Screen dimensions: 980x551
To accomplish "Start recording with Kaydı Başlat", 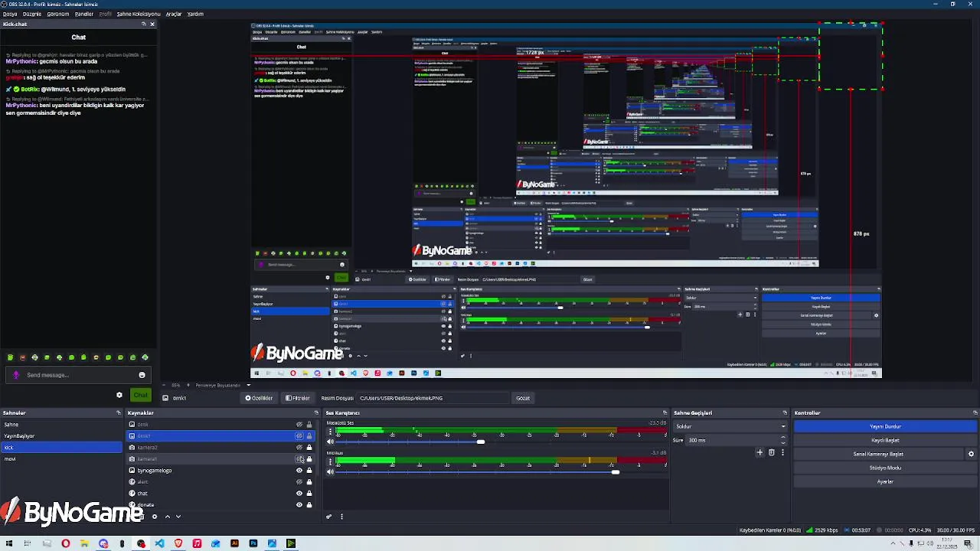I will tap(886, 440).
